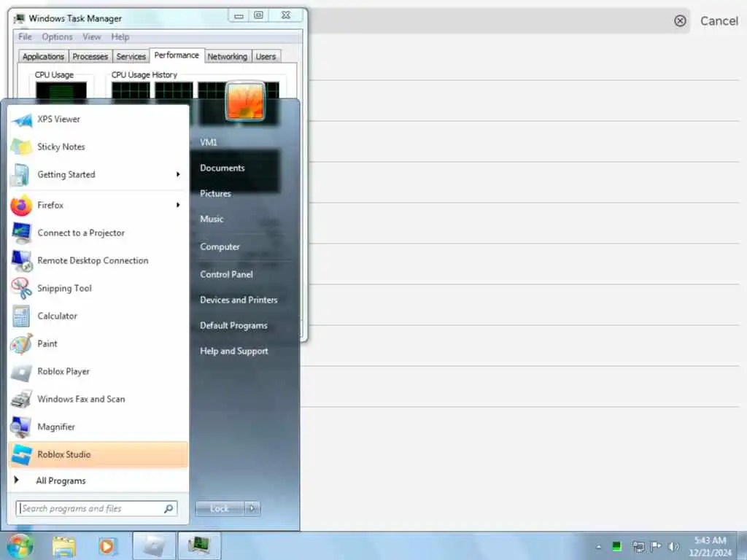The image size is (747, 560).
Task: Open the Snipping Tool
Action: [98, 288]
